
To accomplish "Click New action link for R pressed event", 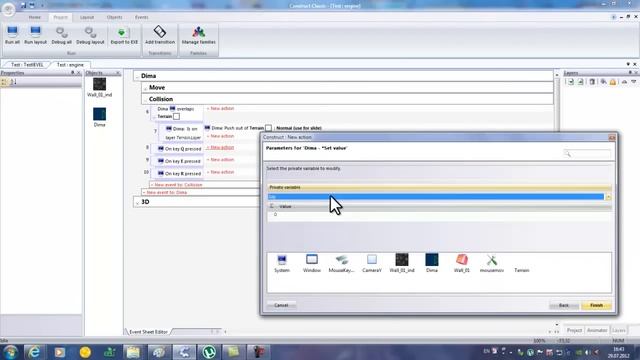I will click(220, 172).
